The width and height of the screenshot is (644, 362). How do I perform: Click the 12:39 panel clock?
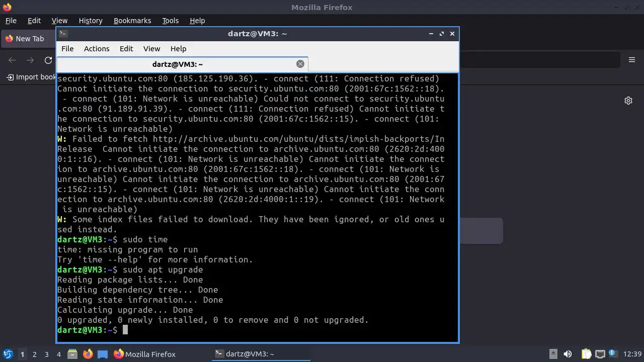(632, 354)
